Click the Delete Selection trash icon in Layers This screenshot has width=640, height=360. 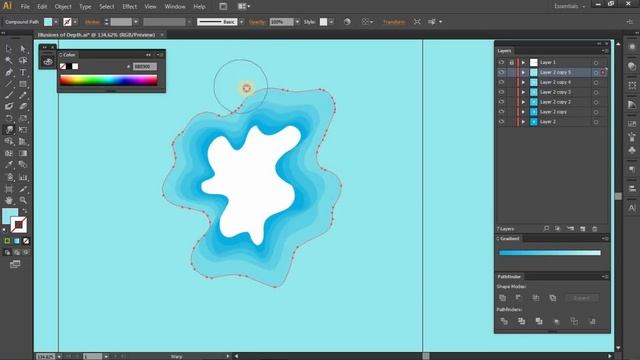point(594,229)
